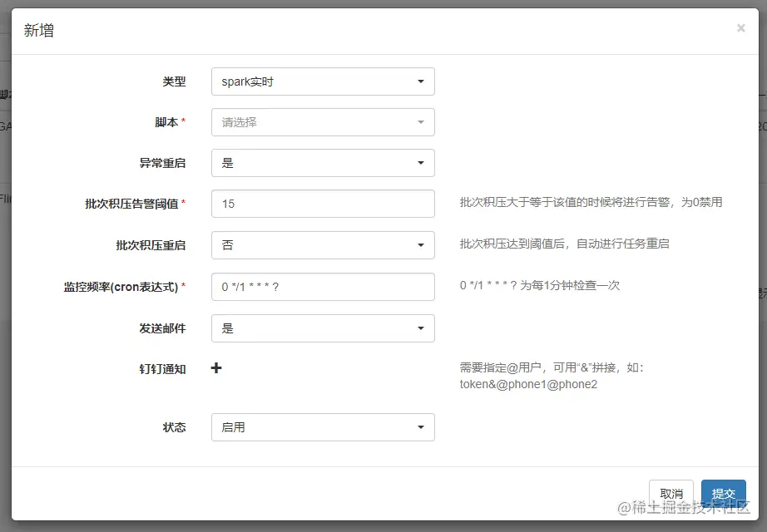The width and height of the screenshot is (767, 532).
Task: Click the 稀土掘金技术社区 watermark text
Action: coord(683,506)
